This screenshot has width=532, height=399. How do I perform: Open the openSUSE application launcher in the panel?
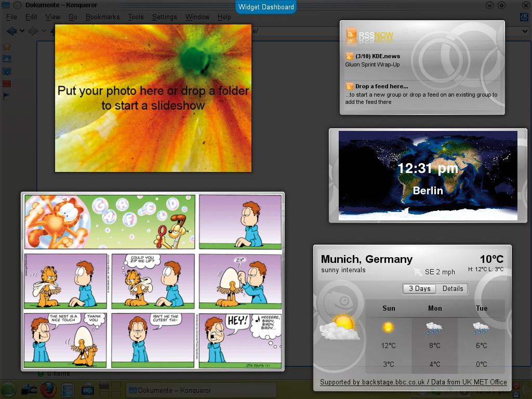pyautogui.click(x=8, y=390)
